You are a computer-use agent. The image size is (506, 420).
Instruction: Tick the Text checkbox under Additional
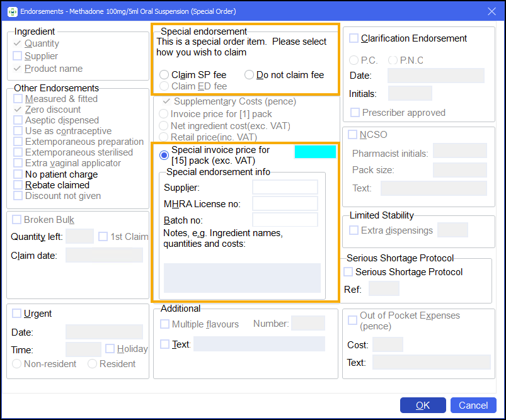point(165,344)
